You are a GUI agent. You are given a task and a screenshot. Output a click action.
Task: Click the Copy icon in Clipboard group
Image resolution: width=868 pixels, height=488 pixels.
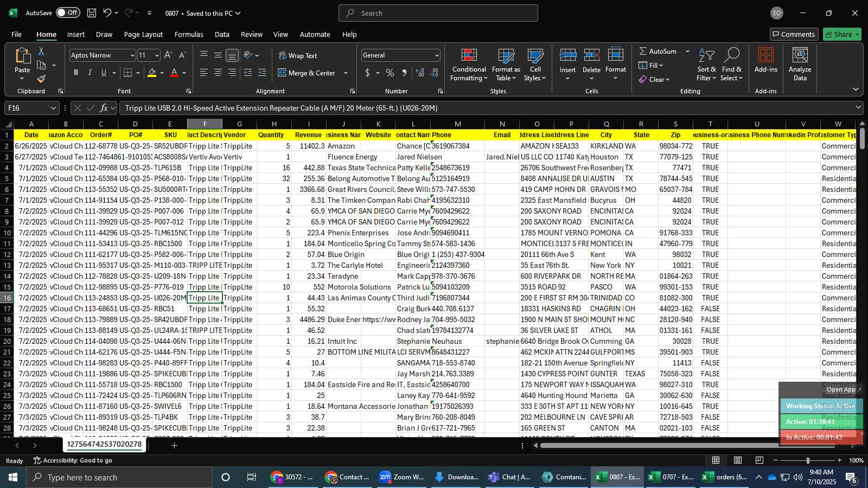click(x=41, y=65)
